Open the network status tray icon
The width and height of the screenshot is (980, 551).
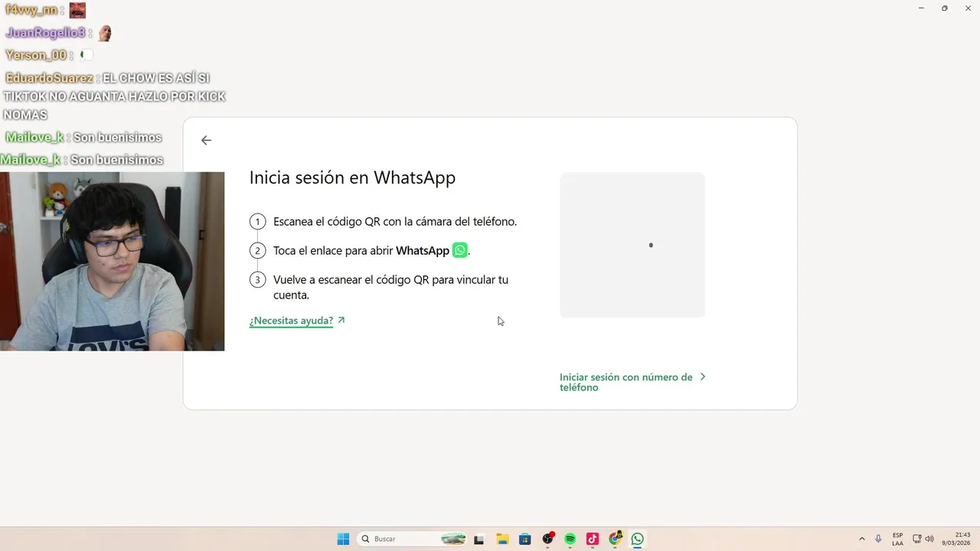918,539
